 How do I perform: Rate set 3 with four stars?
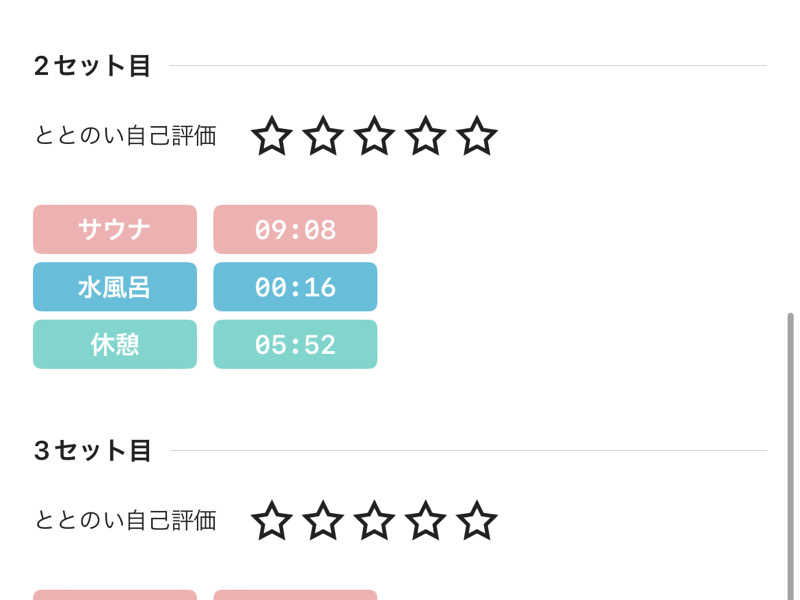point(425,521)
